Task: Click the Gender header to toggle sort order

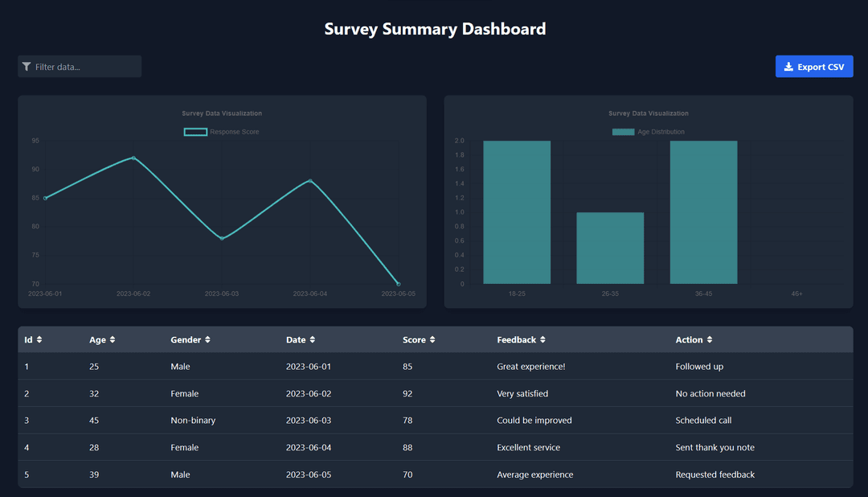Action: (186, 339)
